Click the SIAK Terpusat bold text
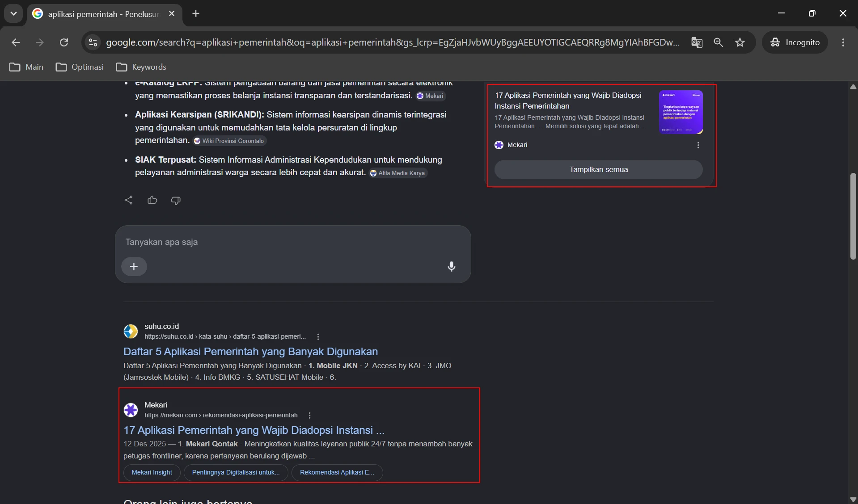 [165, 160]
